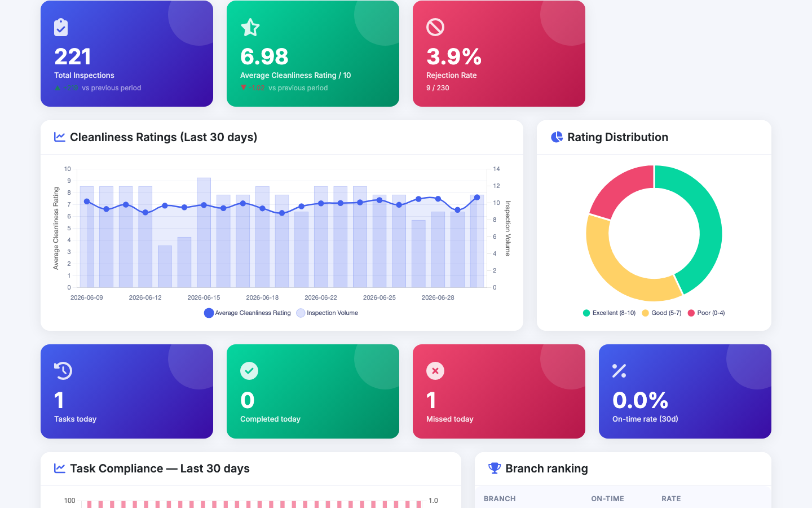Click the '9 / 230' text
Image resolution: width=812 pixels, height=508 pixels.
438,88
